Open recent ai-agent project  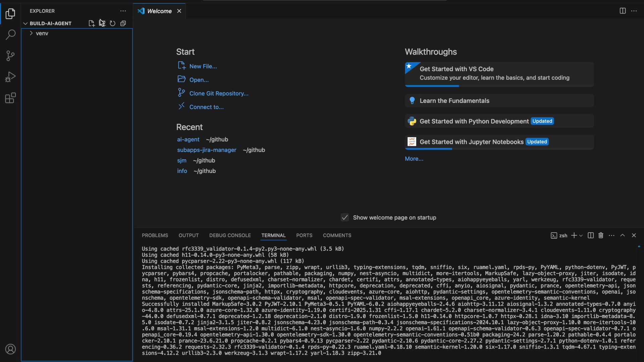tap(188, 140)
